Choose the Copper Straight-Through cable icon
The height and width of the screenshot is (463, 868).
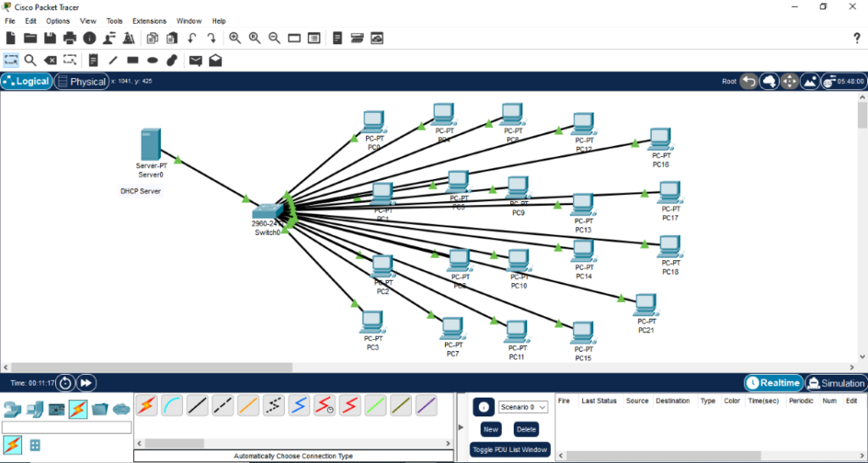(198, 406)
